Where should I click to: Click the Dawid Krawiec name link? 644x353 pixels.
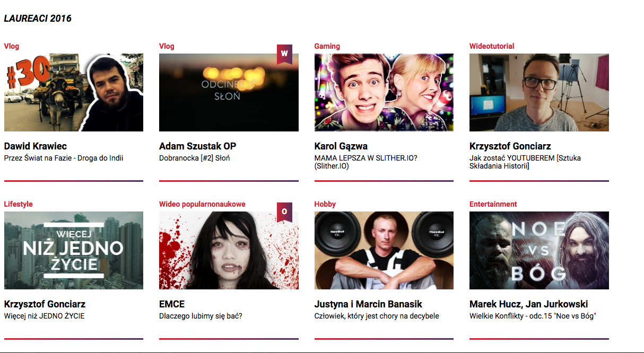click(36, 146)
